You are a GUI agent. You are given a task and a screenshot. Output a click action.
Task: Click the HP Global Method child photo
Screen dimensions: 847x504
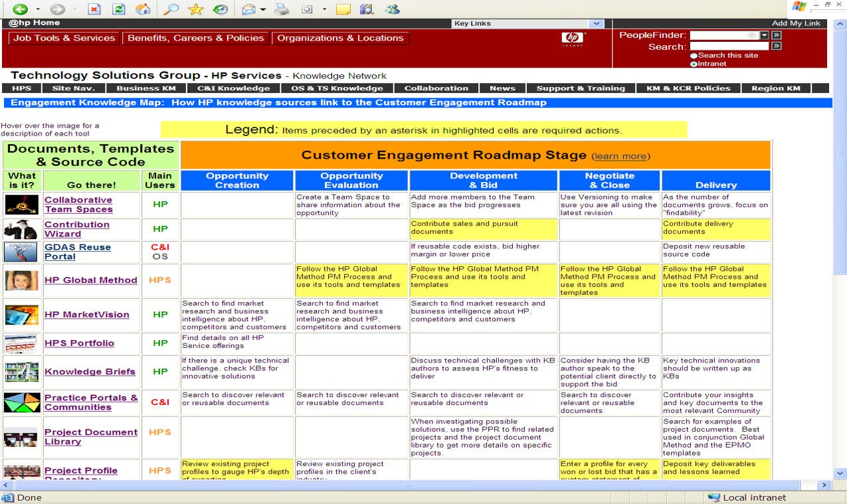coord(21,280)
